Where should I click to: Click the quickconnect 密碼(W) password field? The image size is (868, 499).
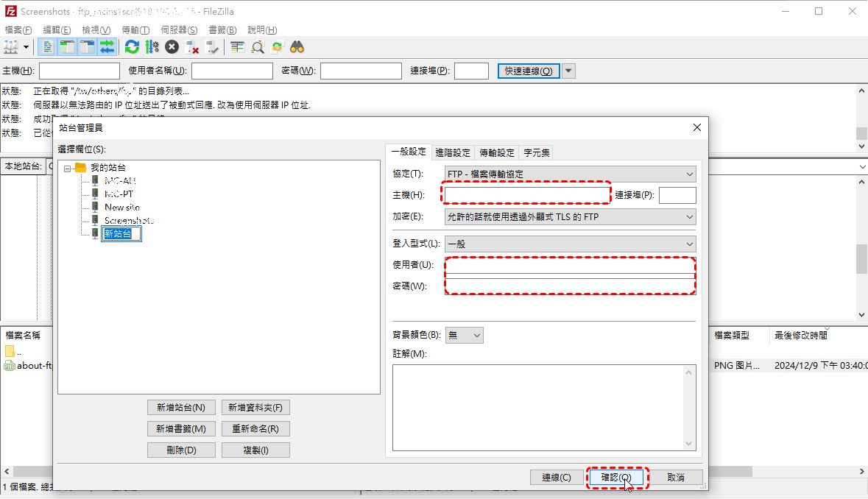(361, 71)
